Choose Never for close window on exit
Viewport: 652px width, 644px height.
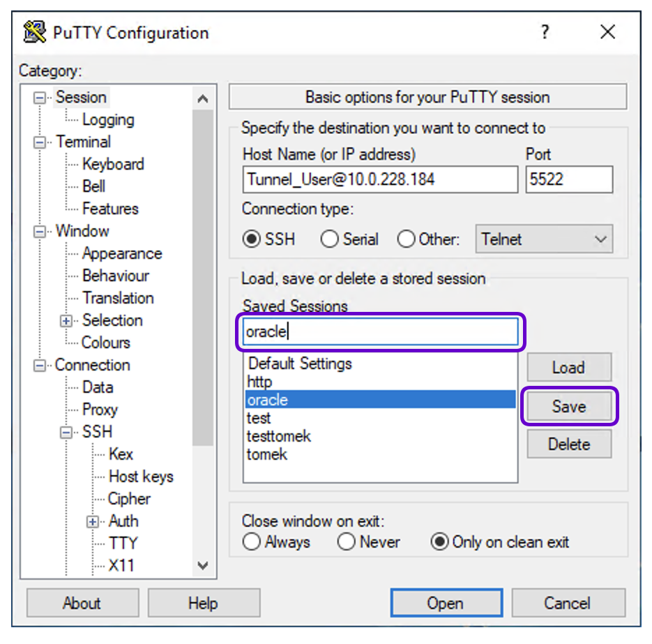pyautogui.click(x=346, y=542)
